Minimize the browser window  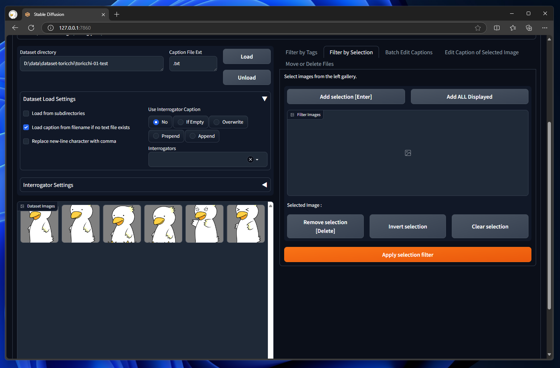pyautogui.click(x=512, y=14)
